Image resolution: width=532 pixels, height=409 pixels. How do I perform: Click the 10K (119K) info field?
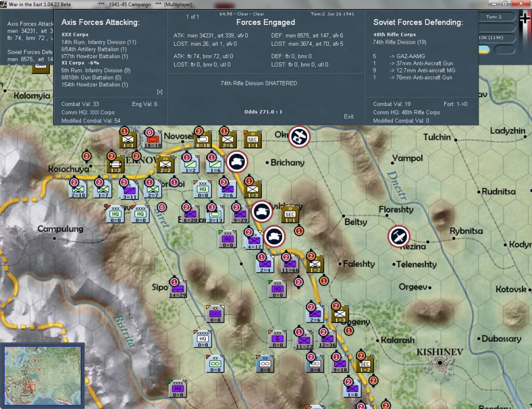click(x=496, y=37)
